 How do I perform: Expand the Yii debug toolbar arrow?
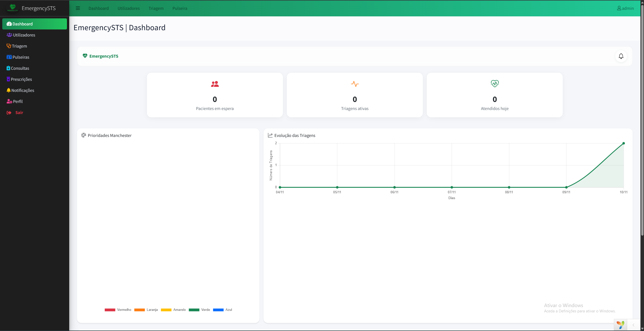(633, 325)
